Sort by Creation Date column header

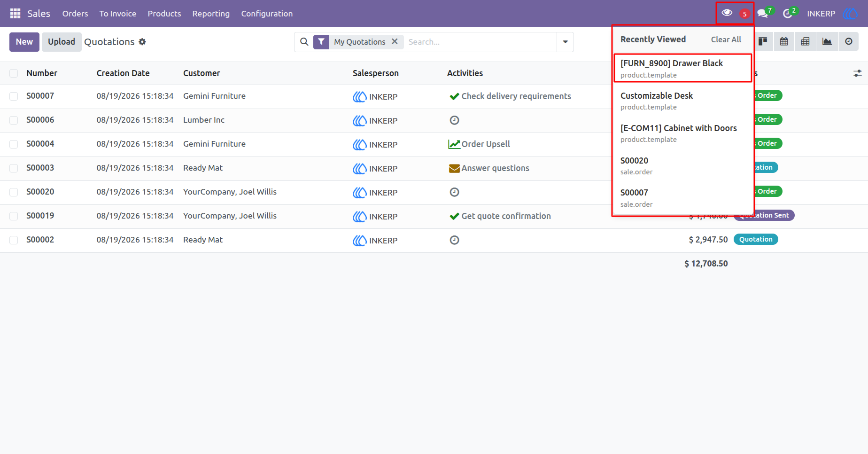click(x=123, y=73)
